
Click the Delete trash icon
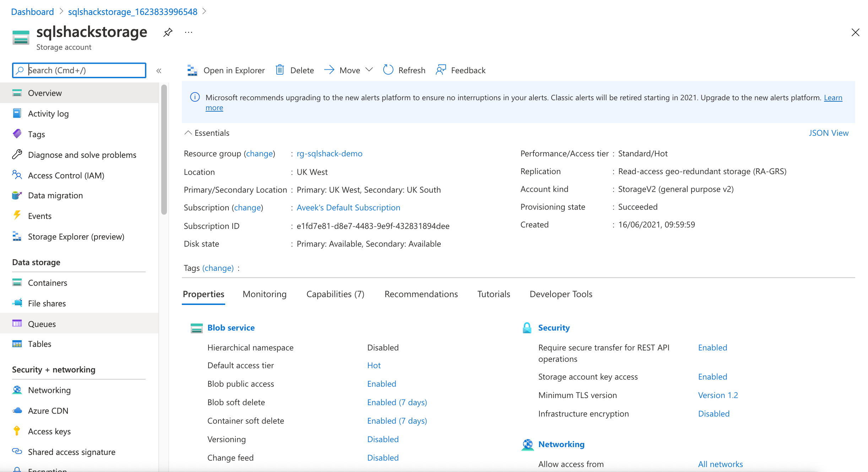(280, 70)
